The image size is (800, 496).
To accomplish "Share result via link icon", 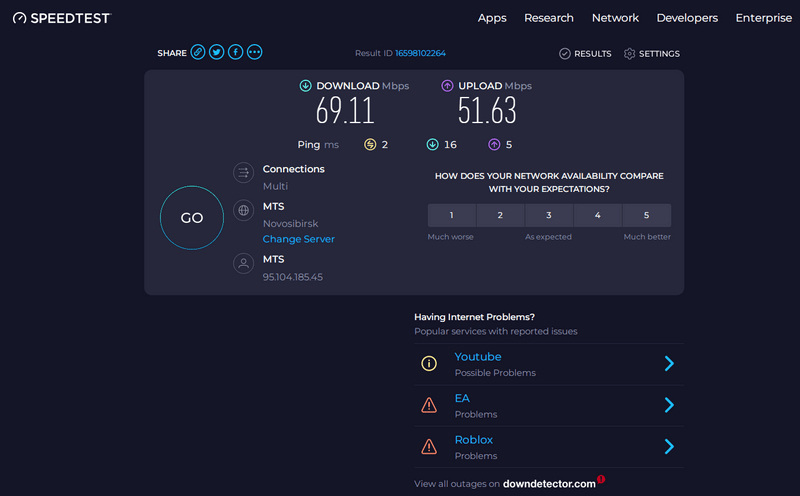I will (x=199, y=52).
